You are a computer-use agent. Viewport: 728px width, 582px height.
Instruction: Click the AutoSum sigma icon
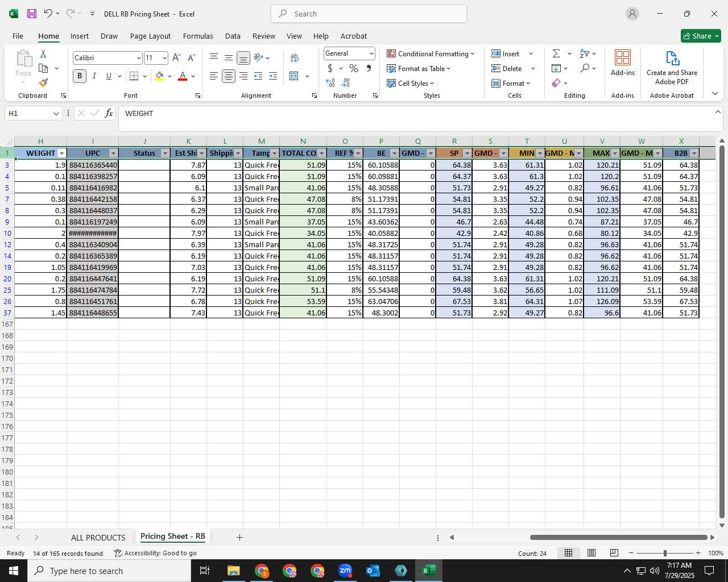pyautogui.click(x=556, y=53)
